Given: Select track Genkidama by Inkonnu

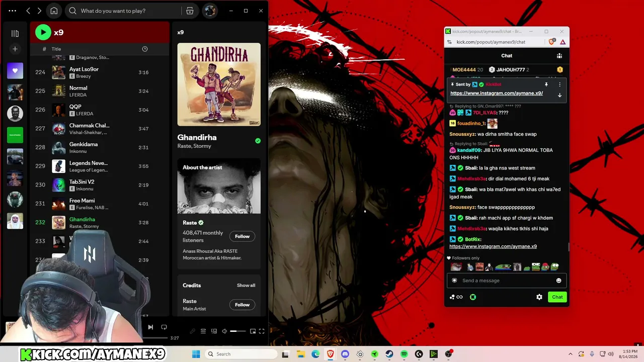Looking at the screenshot, I should pos(100,147).
